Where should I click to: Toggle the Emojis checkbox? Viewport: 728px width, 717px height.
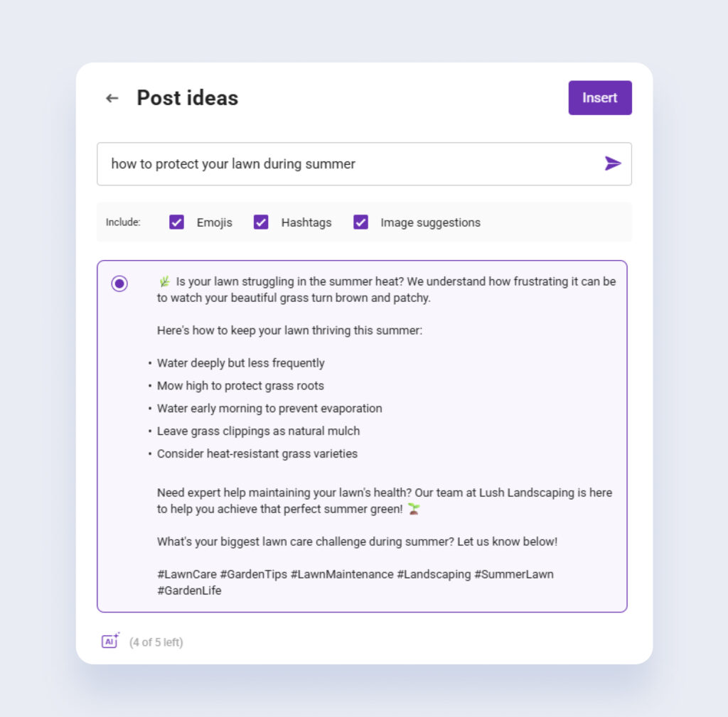176,222
